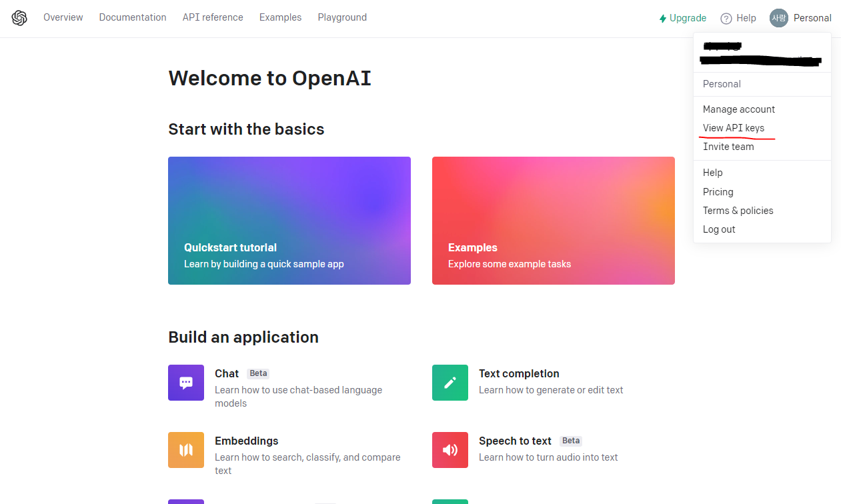The height and width of the screenshot is (504, 841).
Task: Open Examples in the top navigation
Action: 280,17
